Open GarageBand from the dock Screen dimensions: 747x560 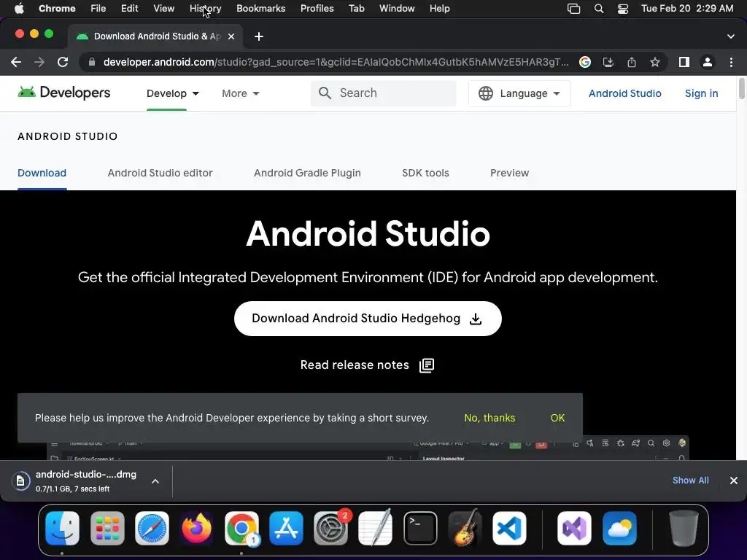(x=465, y=528)
